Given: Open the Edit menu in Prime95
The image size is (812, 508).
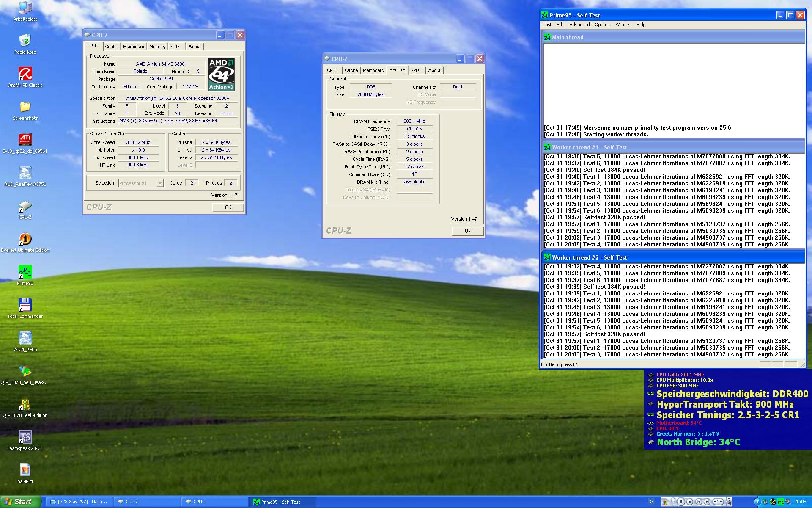Looking at the screenshot, I should point(560,25).
